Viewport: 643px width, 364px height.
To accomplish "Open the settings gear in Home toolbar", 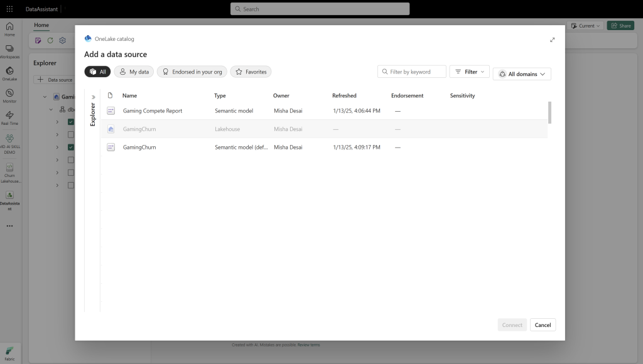I will tap(62, 40).
